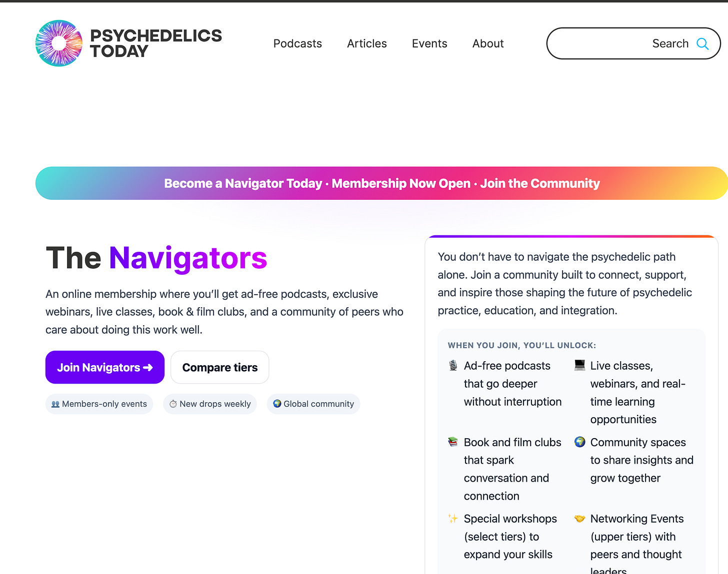This screenshot has height=574, width=728.
Task: Click the Join Navigators button
Action: (105, 367)
